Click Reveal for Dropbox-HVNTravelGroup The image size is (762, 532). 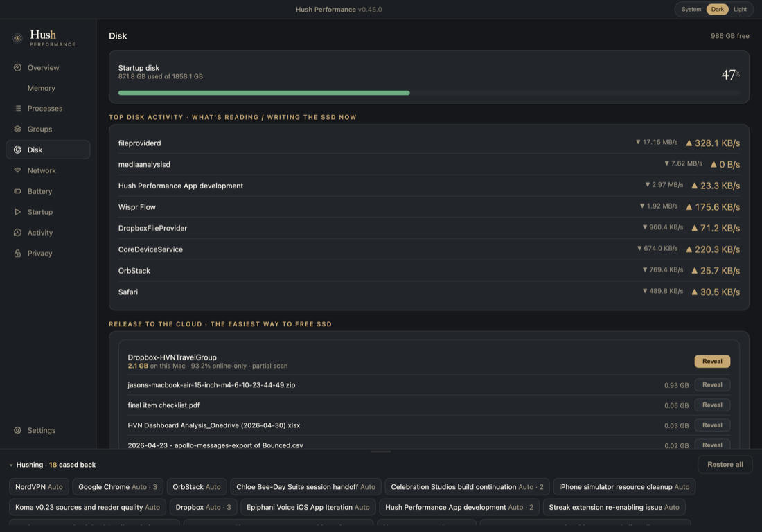pyautogui.click(x=712, y=361)
